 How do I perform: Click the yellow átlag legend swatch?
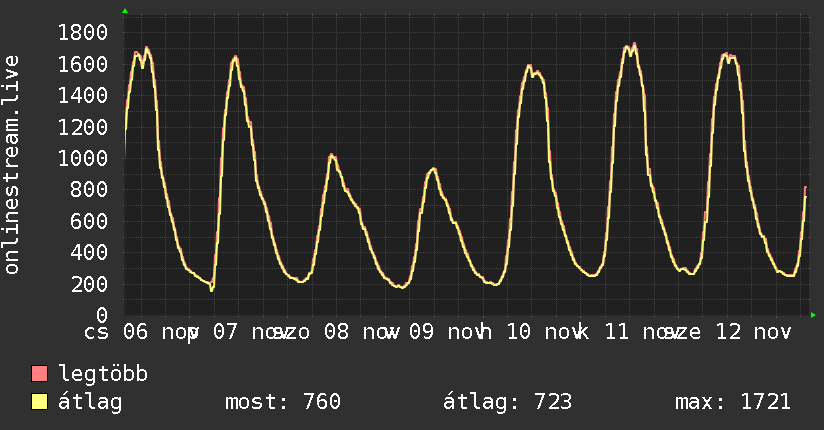[39, 402]
